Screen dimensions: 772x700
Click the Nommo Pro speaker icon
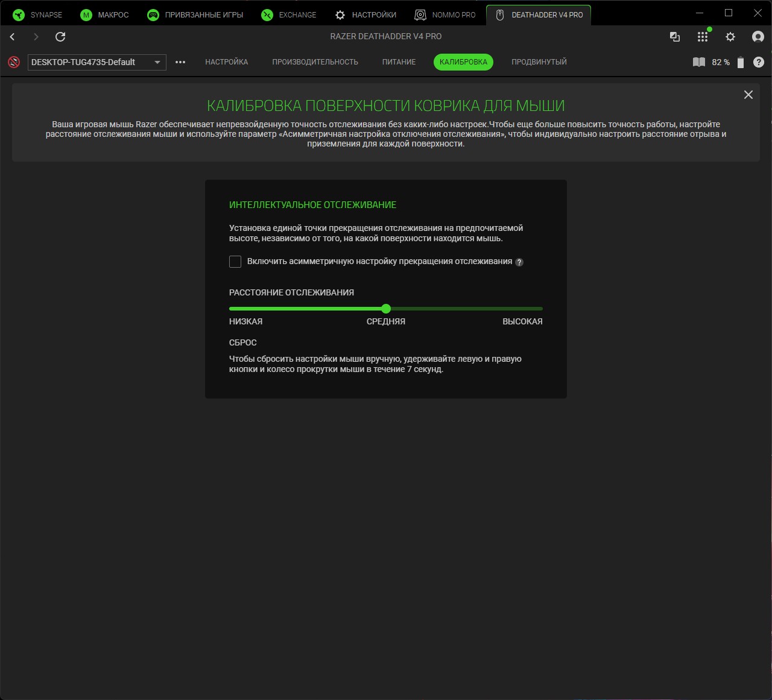(x=420, y=15)
